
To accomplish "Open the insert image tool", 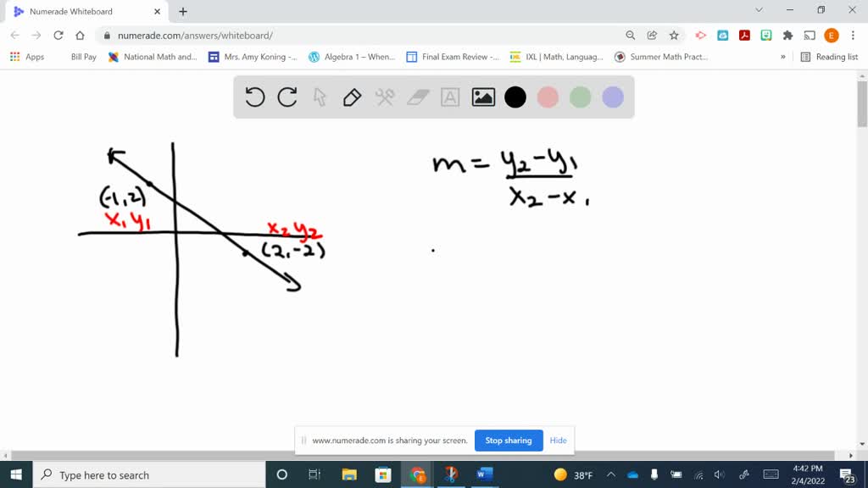I will pos(481,97).
